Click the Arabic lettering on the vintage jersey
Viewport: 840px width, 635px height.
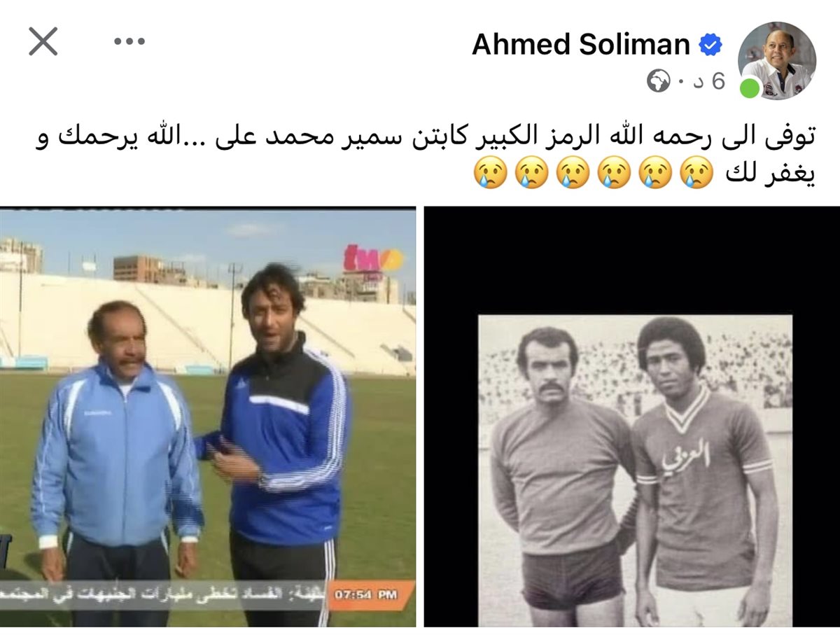coord(685,456)
